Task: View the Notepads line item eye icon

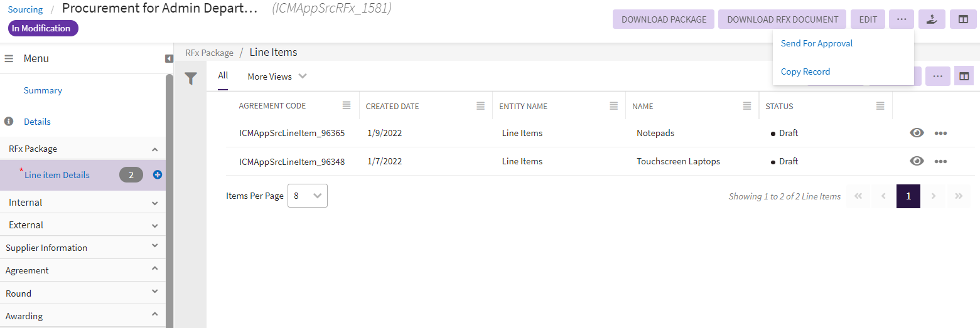Action: [x=917, y=133]
